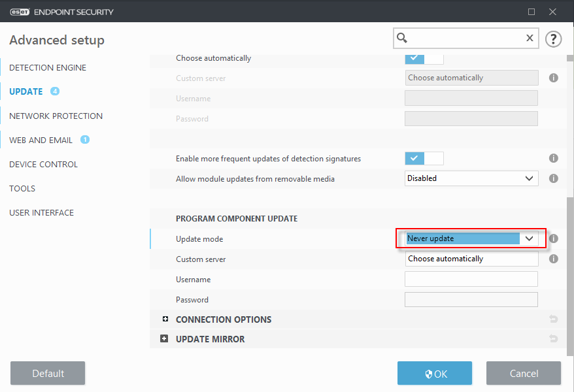Screen dimensions: 574x392
Task: Click the help question mark icon
Action: [x=553, y=39]
